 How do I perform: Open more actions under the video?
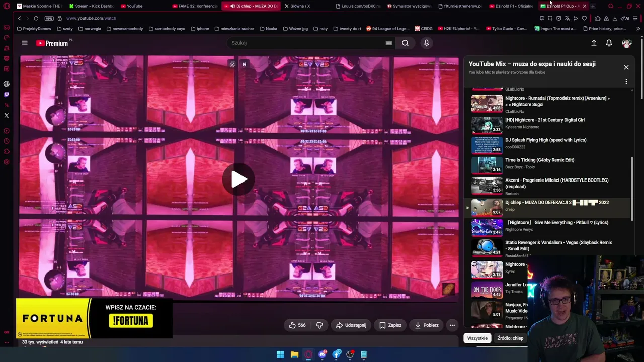point(452,325)
